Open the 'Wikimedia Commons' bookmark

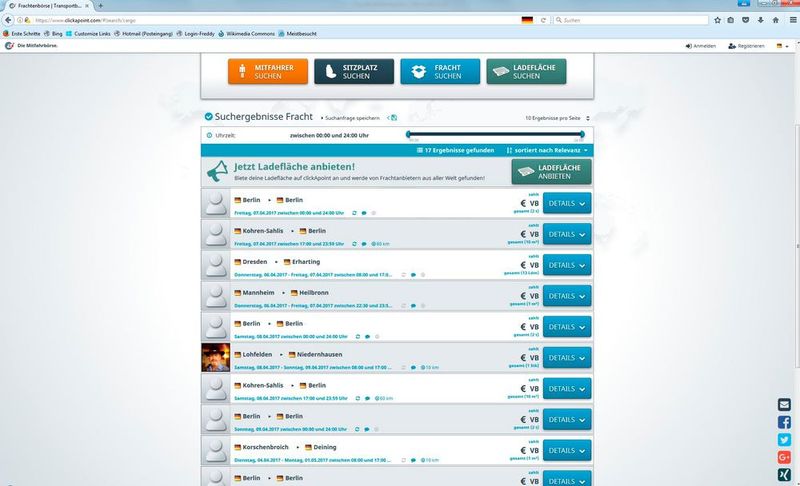click(246, 34)
